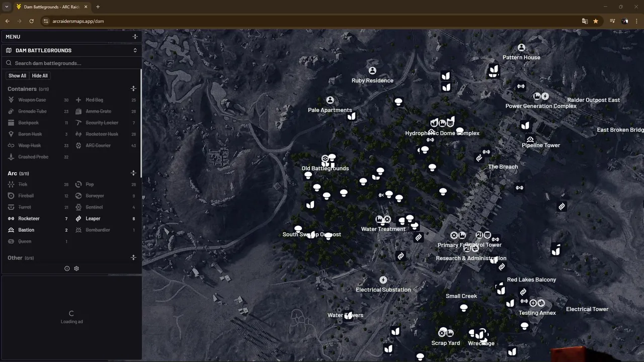
Task: Click the Leaper marker left of The Breach
Action: tap(479, 158)
